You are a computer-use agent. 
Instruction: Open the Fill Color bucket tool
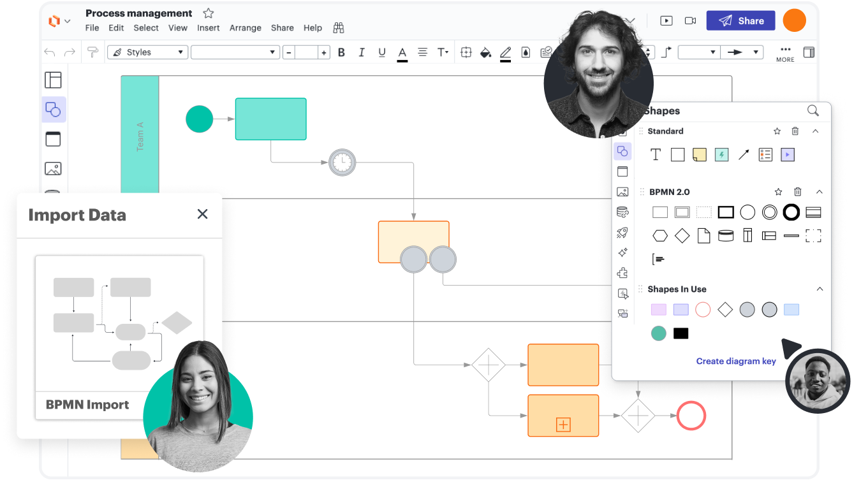click(x=485, y=52)
